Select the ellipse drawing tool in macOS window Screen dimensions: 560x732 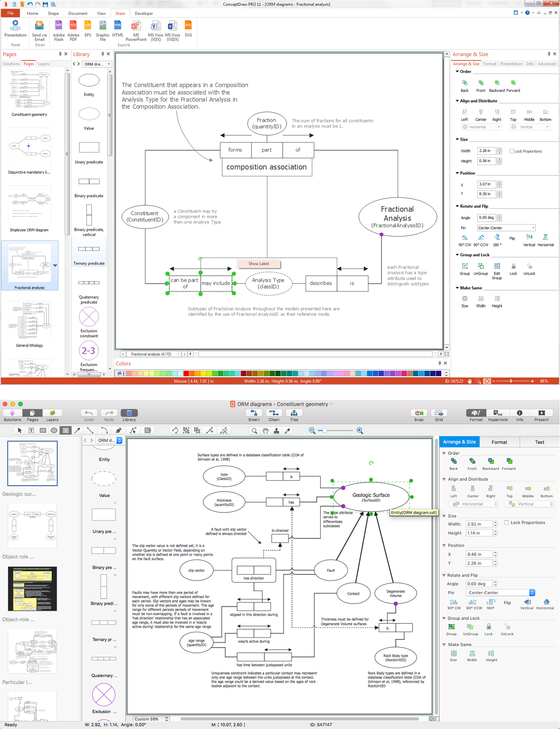click(54, 430)
